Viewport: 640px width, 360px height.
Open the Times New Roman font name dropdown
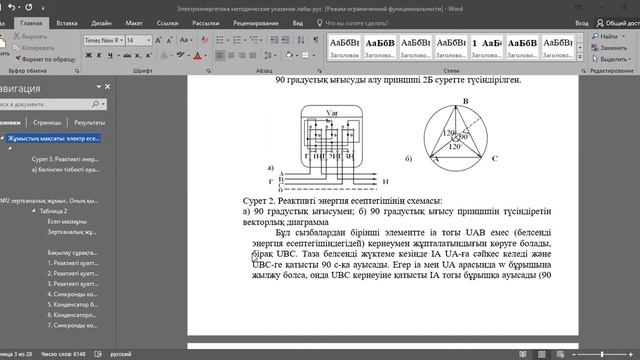tap(121, 40)
